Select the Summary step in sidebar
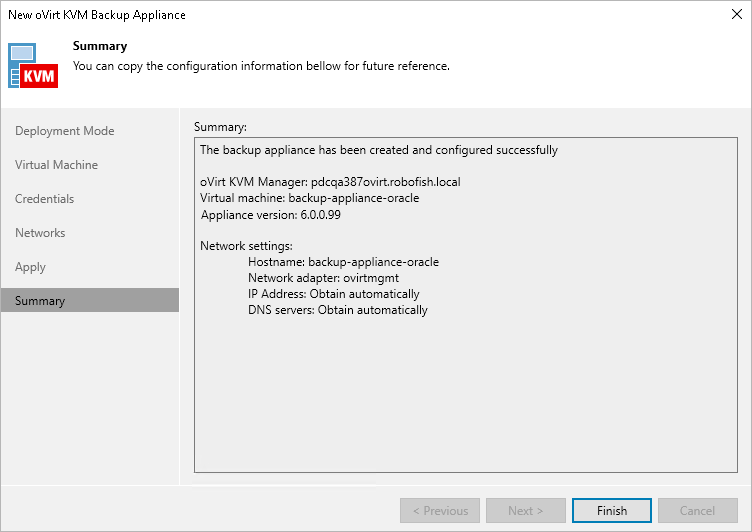Image resolution: width=752 pixels, height=532 pixels. click(90, 300)
